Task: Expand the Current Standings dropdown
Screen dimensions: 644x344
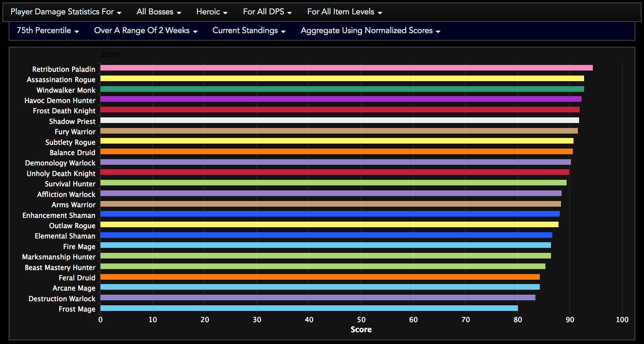Action: click(249, 31)
